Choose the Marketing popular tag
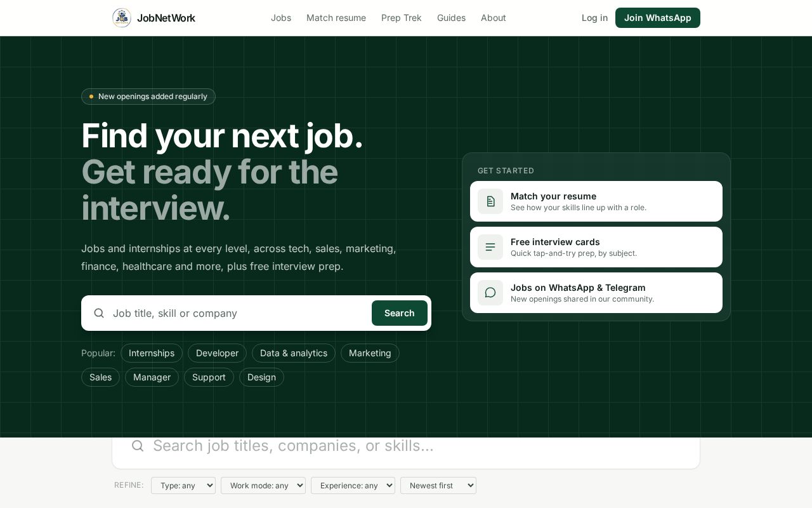812x508 pixels. (x=370, y=353)
